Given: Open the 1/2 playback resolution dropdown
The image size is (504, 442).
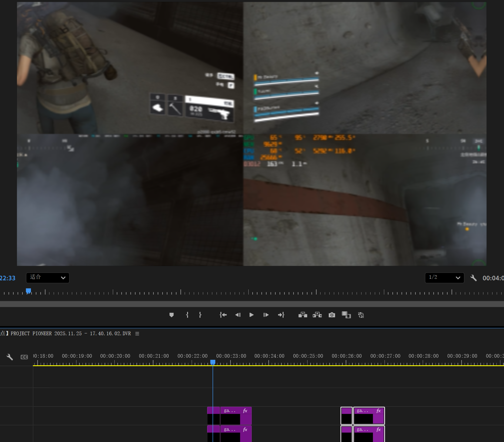Looking at the screenshot, I should coord(444,278).
